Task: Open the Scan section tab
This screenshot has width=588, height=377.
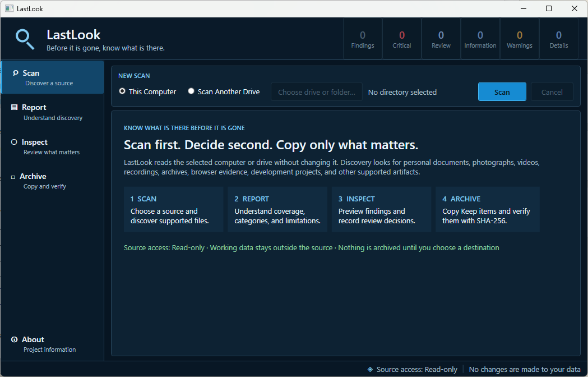Action: [53, 77]
